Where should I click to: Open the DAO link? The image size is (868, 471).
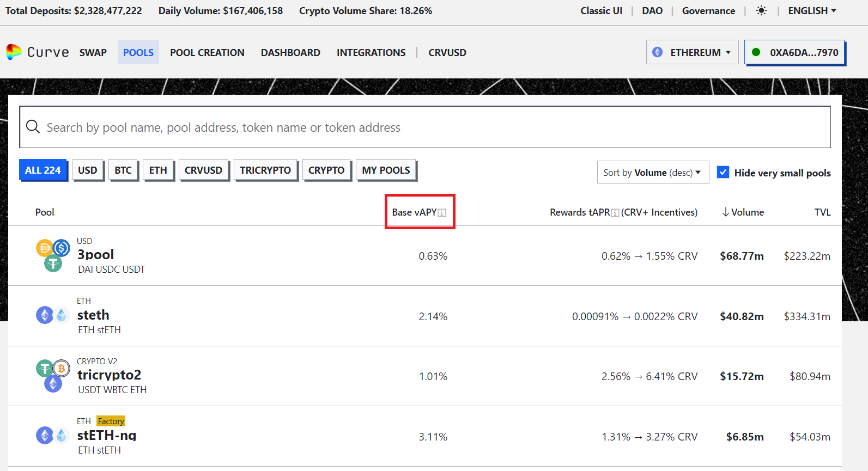652,11
